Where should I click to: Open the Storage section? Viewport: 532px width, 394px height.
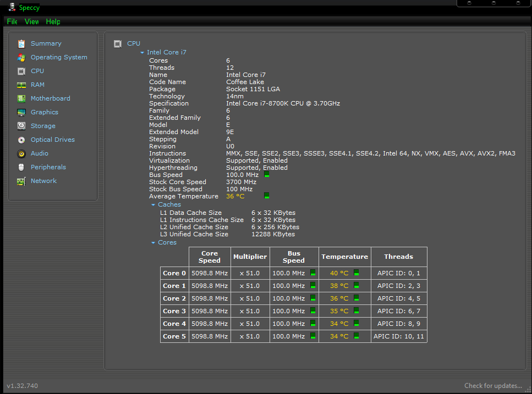43,126
